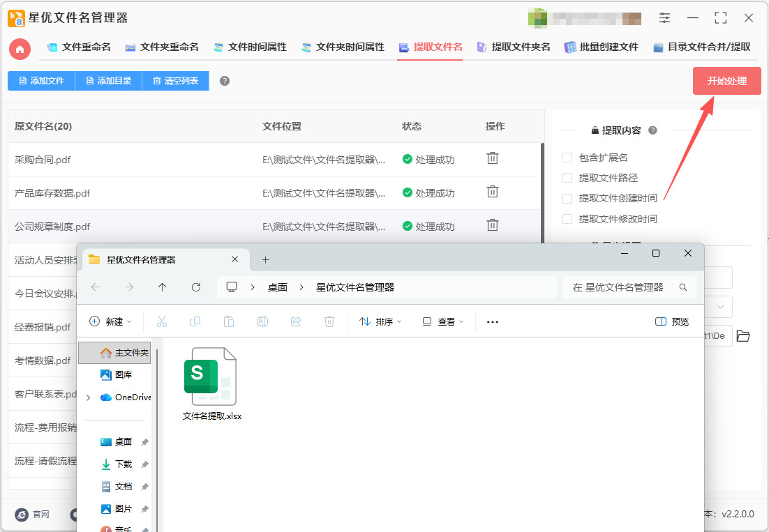Image resolution: width=769 pixels, height=532 pixels.
Task: Click the 开始处理 button
Action: tap(727, 81)
